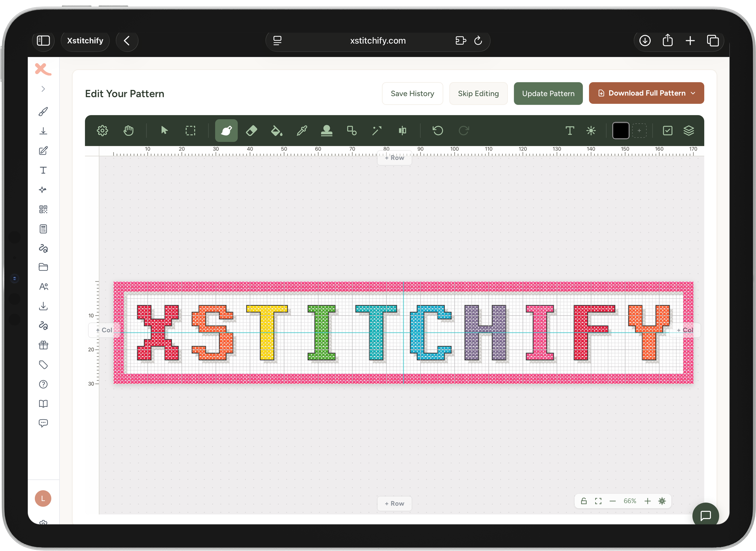
Task: Open the QR code sidebar icon
Action: pyautogui.click(x=43, y=209)
